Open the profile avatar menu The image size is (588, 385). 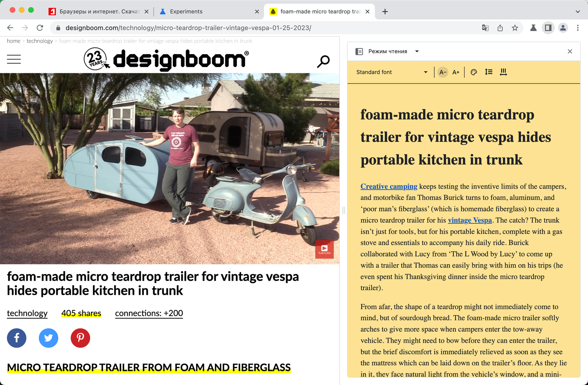tap(563, 28)
